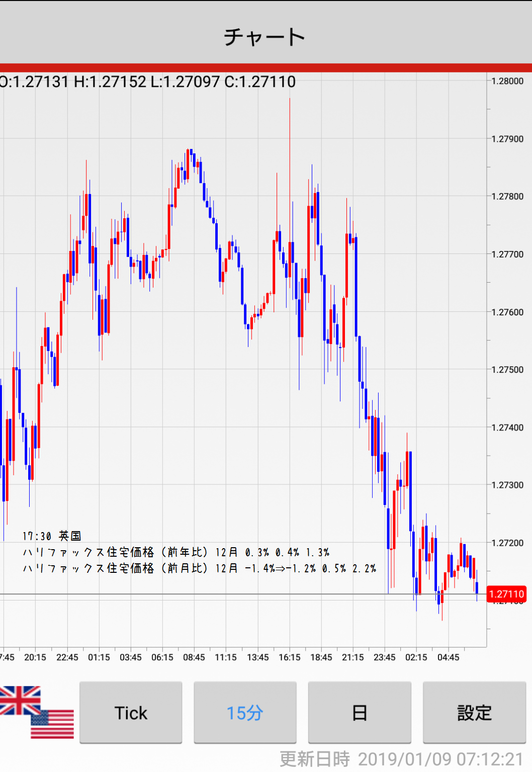Switch to the 日 daily timeframe
The width and height of the screenshot is (532, 772).
[x=360, y=713]
